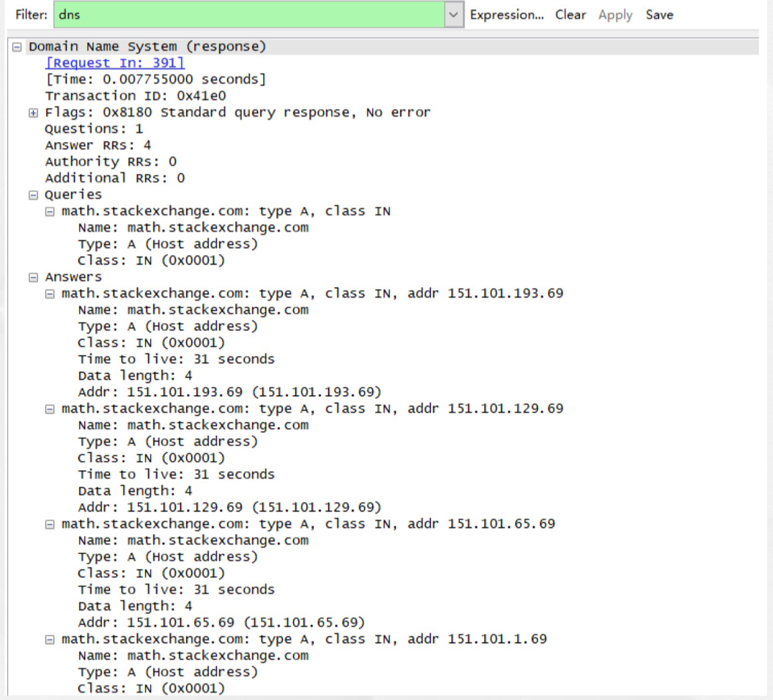Collapse the Answers section

pos(34,277)
